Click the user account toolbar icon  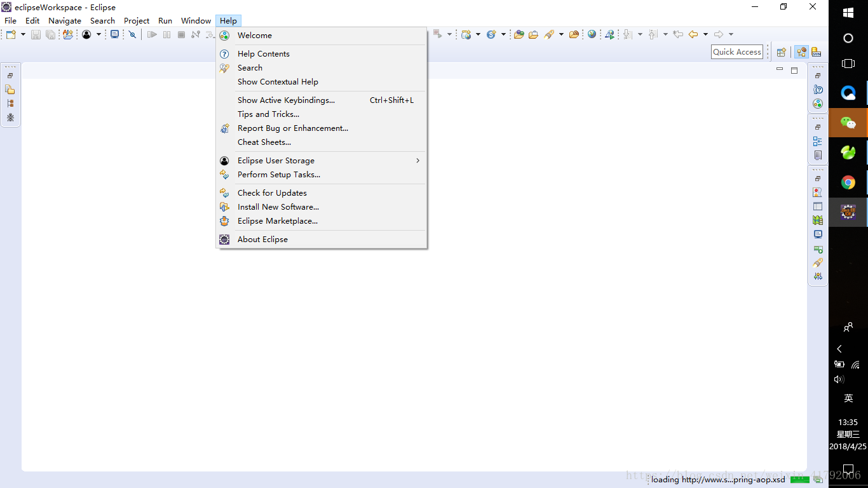click(86, 34)
